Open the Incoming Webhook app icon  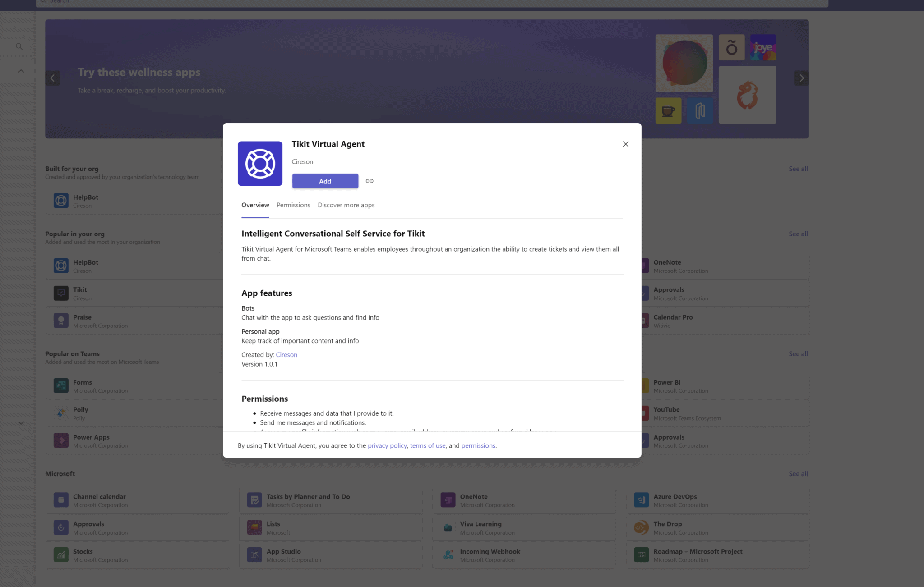tap(448, 555)
